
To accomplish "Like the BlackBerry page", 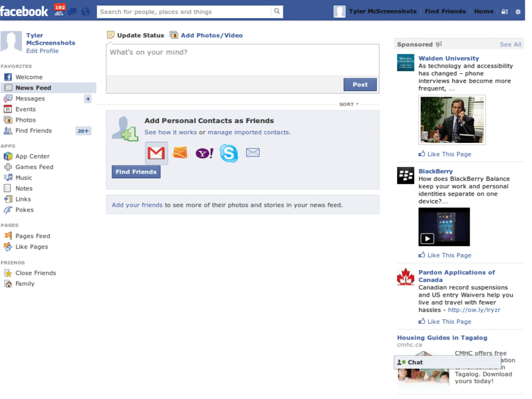I will pos(445,255).
